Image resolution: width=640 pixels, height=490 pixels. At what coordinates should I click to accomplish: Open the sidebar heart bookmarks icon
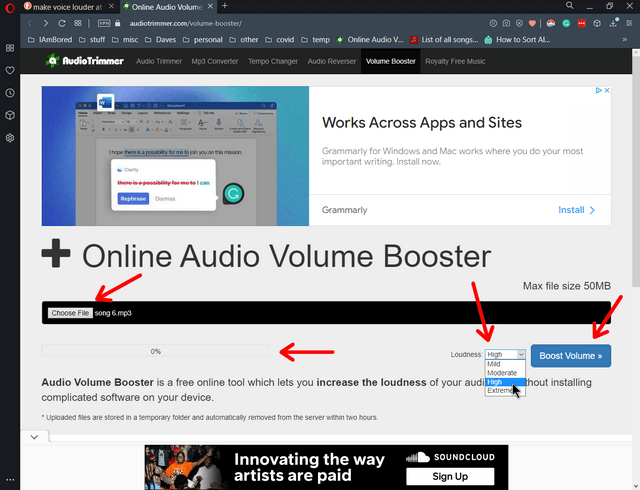click(x=10, y=70)
